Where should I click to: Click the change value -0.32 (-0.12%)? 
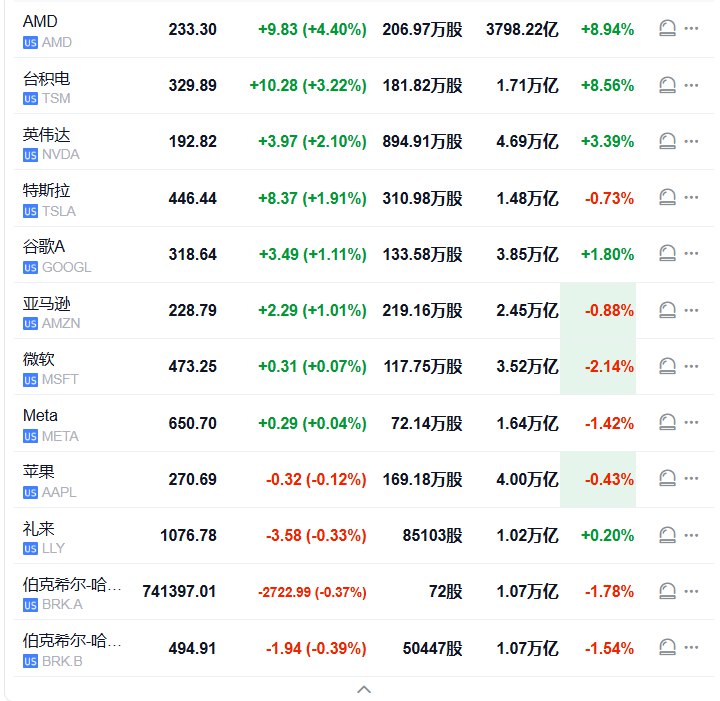(316, 479)
